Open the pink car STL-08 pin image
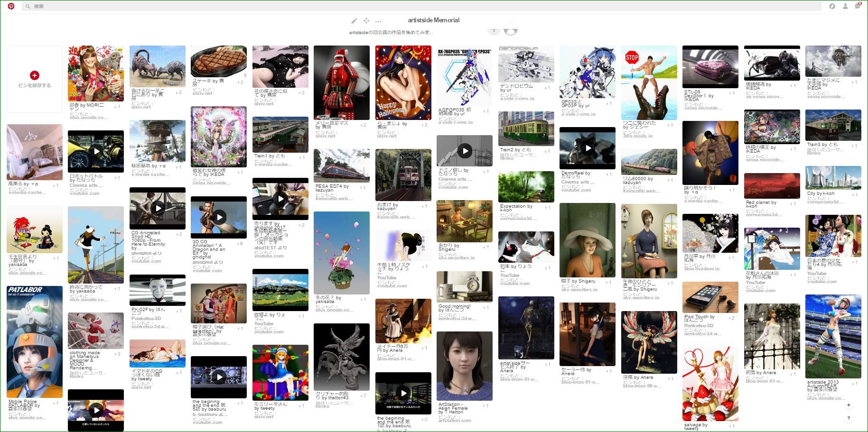 click(710, 67)
